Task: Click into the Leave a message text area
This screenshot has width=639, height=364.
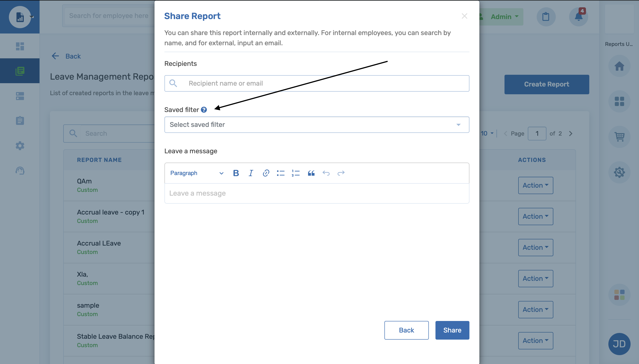Action: (317, 193)
